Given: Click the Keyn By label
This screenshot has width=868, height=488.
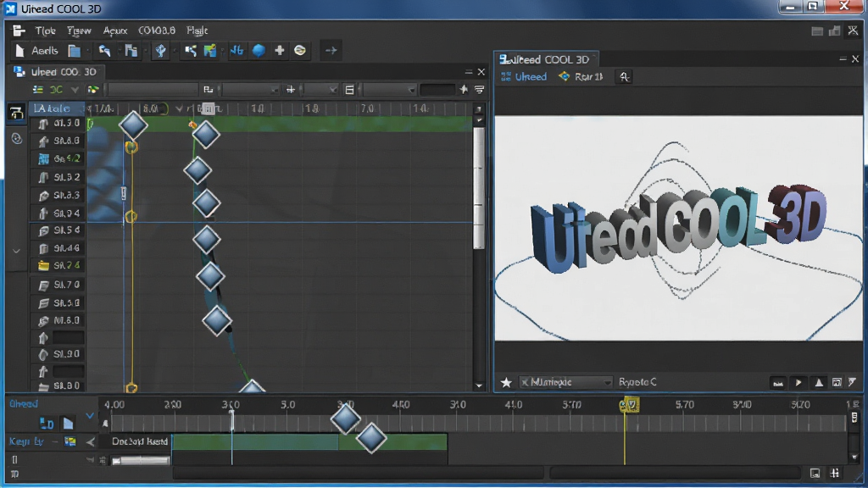Looking at the screenshot, I should (x=26, y=441).
